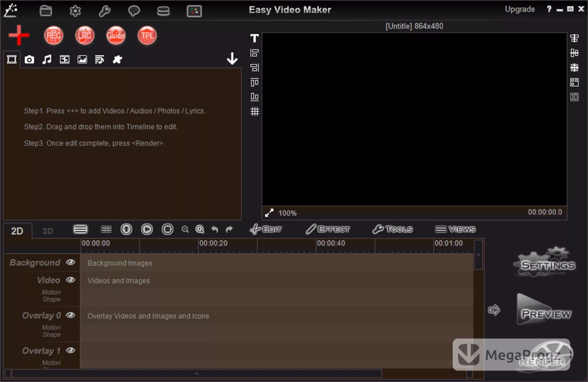Image resolution: width=588 pixels, height=382 pixels.
Task: Switch to the puzzle piece plugins tab
Action: 117,59
